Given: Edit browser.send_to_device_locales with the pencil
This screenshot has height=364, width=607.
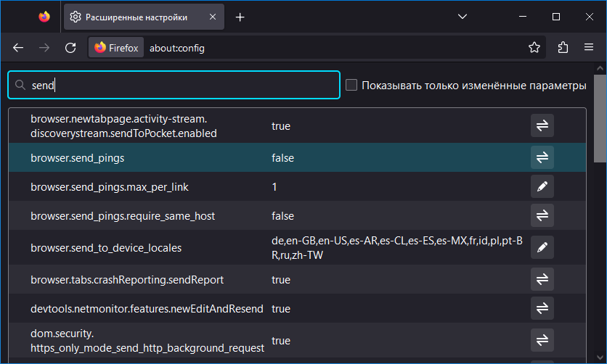Looking at the screenshot, I should (542, 247).
